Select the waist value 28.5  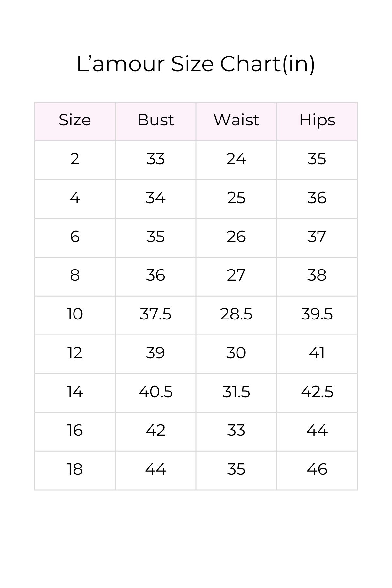[x=236, y=314]
